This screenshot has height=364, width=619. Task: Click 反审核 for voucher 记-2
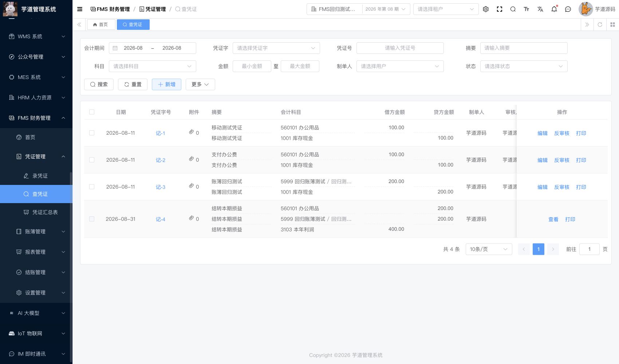coord(562,160)
